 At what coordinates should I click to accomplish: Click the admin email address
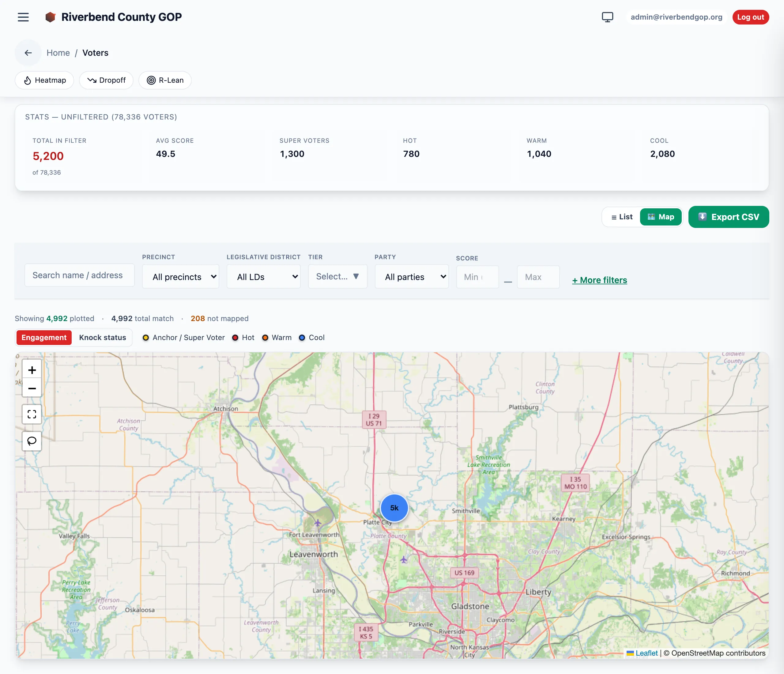(x=676, y=17)
